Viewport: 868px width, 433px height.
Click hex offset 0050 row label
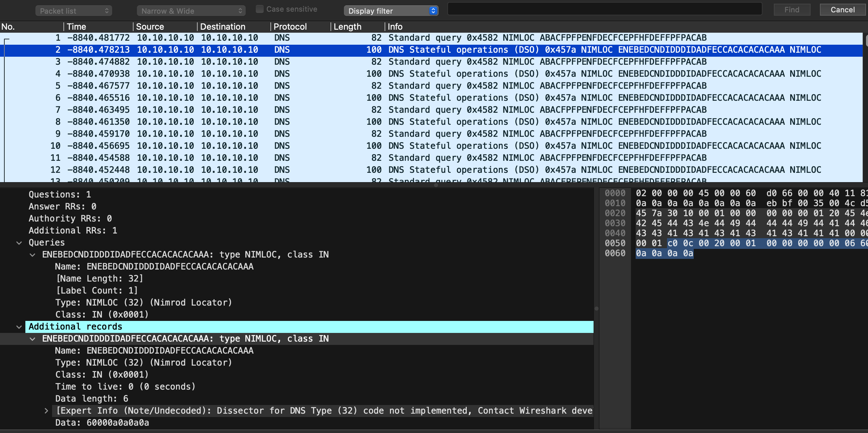tap(615, 244)
